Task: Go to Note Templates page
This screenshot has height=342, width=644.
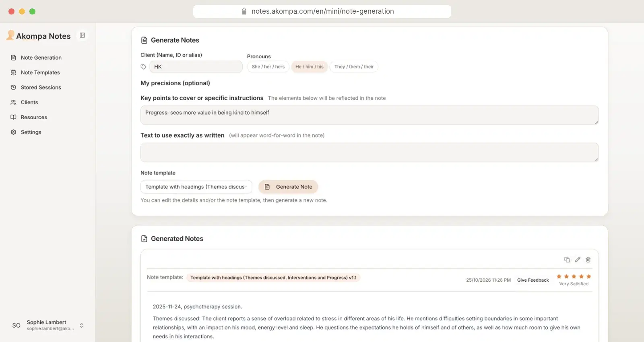Action: [x=40, y=72]
